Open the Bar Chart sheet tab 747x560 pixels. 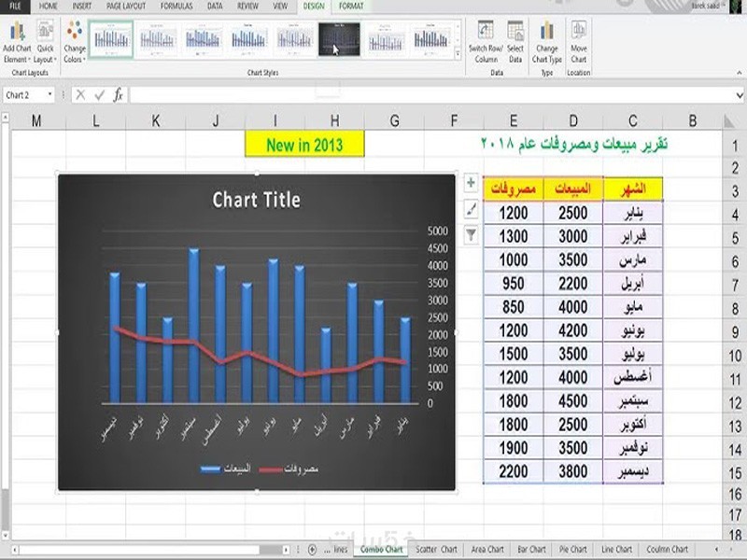coord(531,549)
